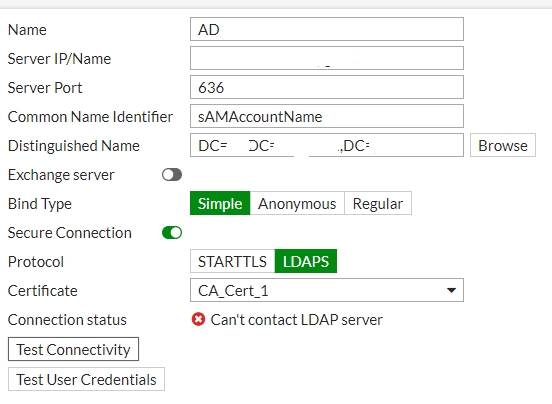552x404 pixels.
Task: Select the Regular bind type
Action: pos(378,203)
